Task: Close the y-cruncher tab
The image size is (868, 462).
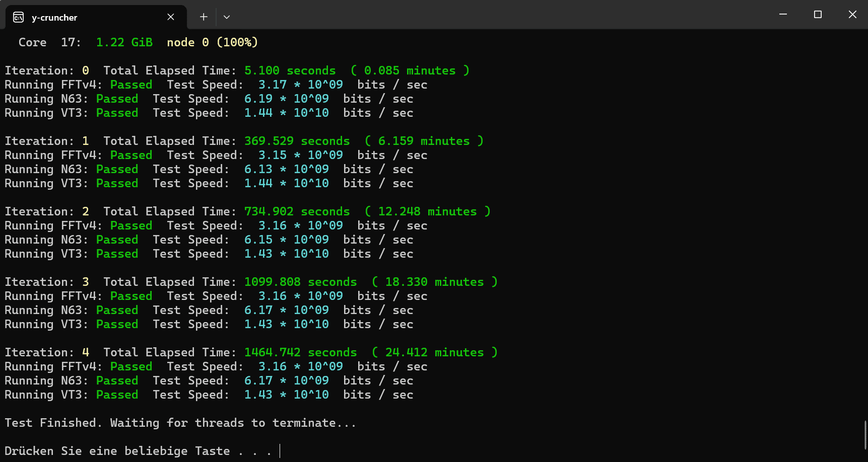Action: (171, 17)
